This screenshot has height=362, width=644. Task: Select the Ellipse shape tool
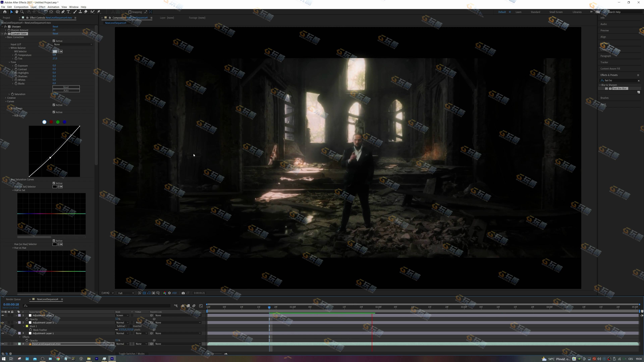(x=58, y=12)
